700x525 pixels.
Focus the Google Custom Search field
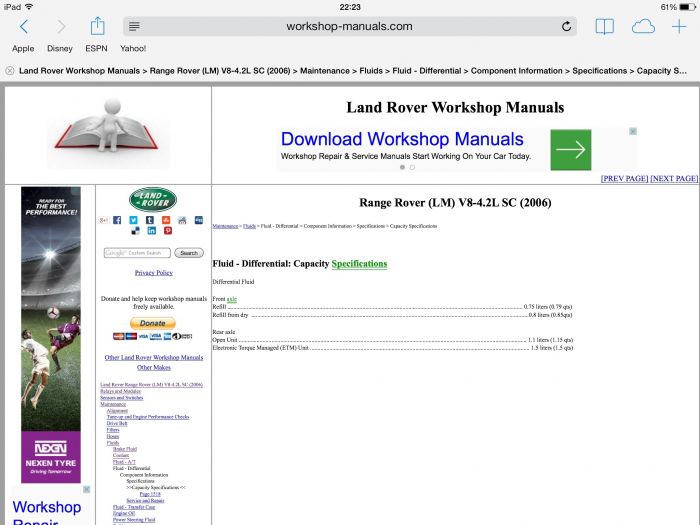[x=137, y=253]
